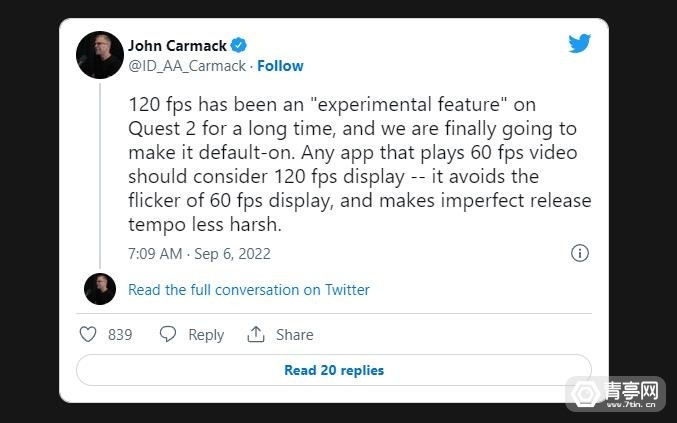The width and height of the screenshot is (677, 423).
Task: Read the full conversation on Twitter
Action: tap(249, 290)
